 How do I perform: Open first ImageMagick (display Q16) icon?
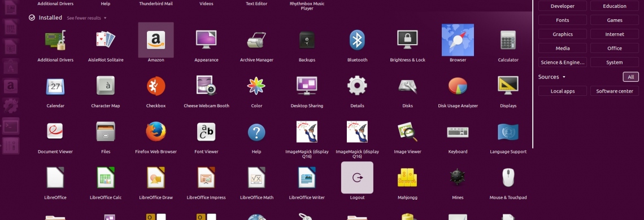pyautogui.click(x=307, y=132)
